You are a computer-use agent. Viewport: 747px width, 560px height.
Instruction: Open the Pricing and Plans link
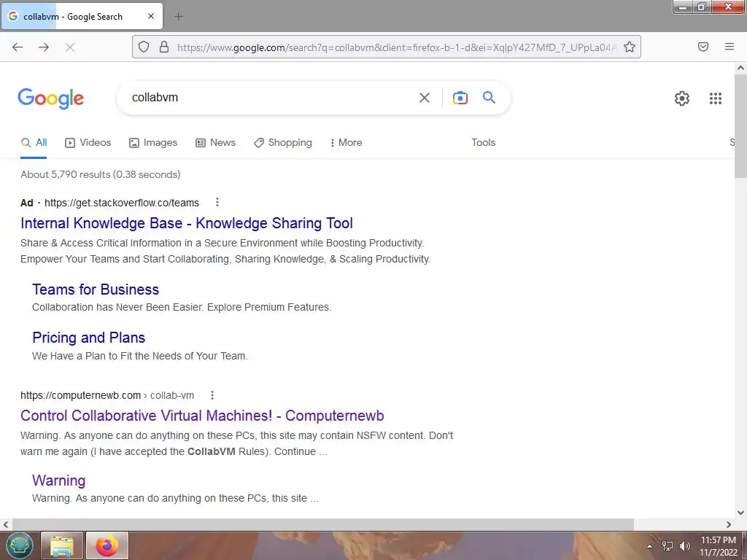88,338
